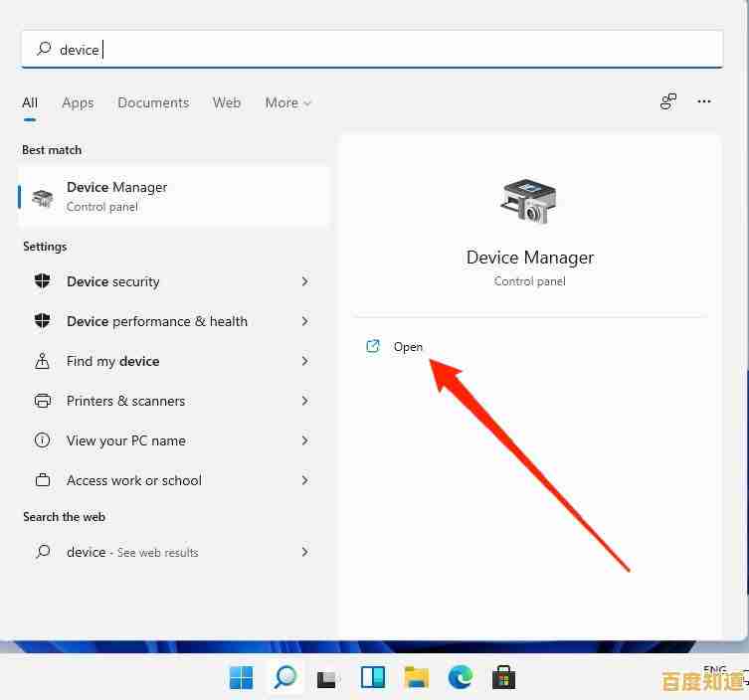Screen dimensions: 749x700
Task: Switch to the Apps tab
Action: click(x=78, y=102)
